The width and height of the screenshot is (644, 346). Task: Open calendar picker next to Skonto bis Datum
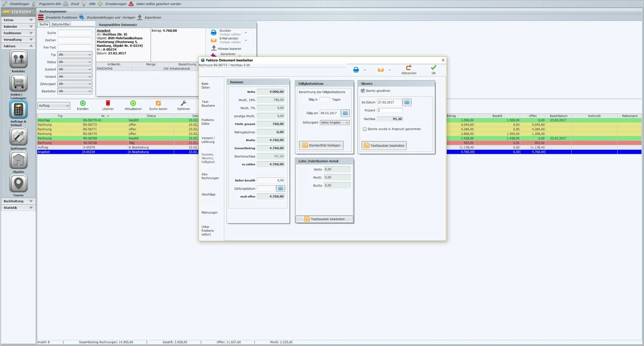tap(407, 102)
